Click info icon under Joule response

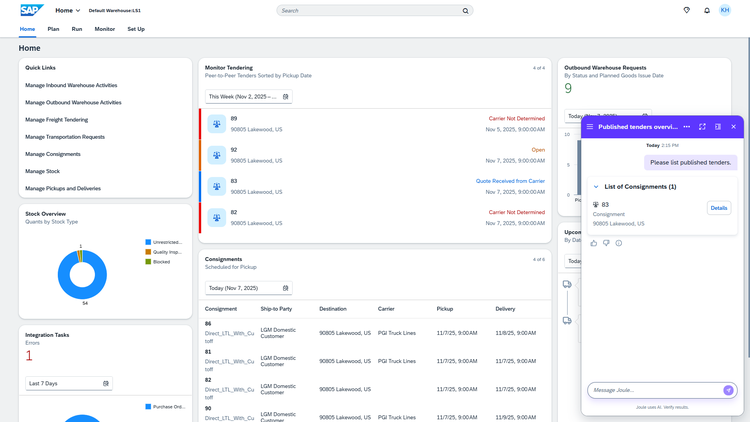pyautogui.click(x=618, y=243)
